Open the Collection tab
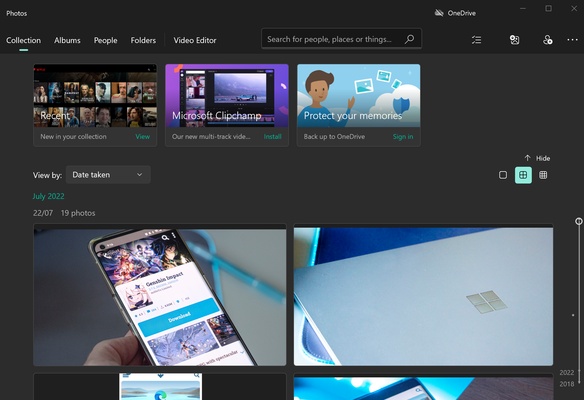This screenshot has height=400, width=584. click(23, 40)
